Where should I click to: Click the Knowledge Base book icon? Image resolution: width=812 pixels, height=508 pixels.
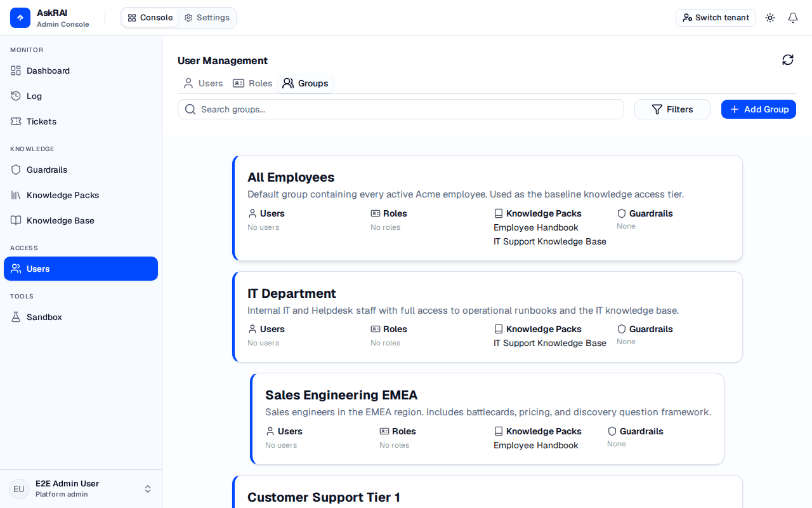pyautogui.click(x=16, y=220)
